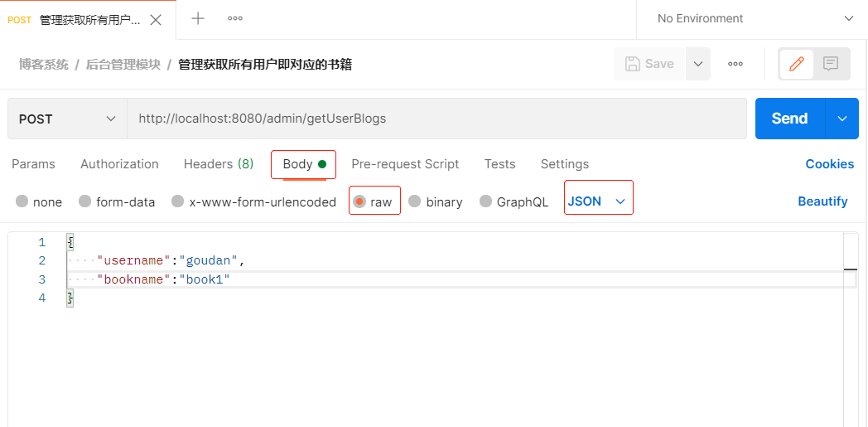Close the current request tab

point(156,20)
